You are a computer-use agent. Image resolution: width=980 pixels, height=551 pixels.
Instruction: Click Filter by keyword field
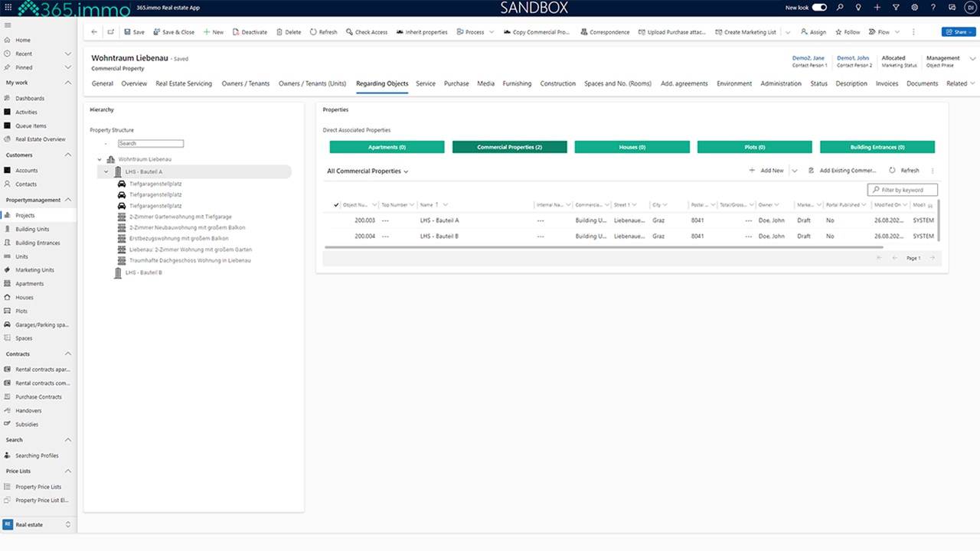(x=902, y=190)
